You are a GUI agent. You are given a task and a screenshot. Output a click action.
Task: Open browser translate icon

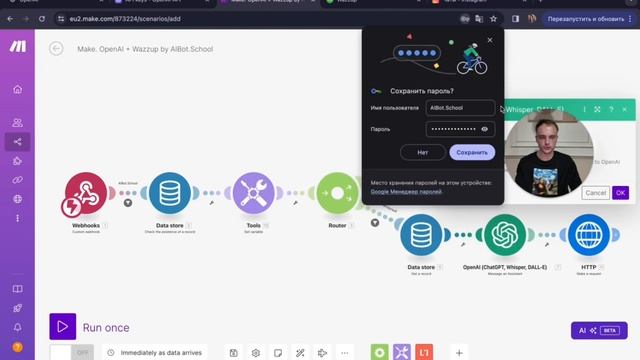tap(479, 19)
